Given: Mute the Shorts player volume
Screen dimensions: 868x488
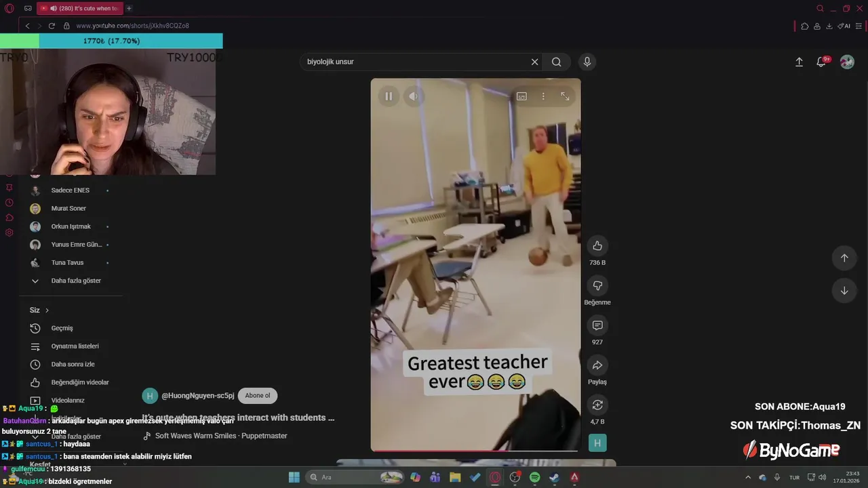Looking at the screenshot, I should click(413, 96).
